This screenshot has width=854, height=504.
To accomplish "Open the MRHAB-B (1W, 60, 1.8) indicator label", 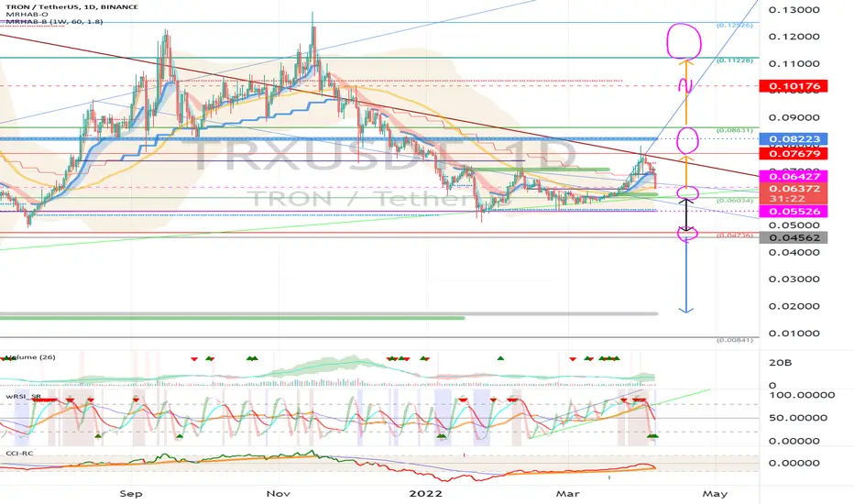I will pos(54,21).
